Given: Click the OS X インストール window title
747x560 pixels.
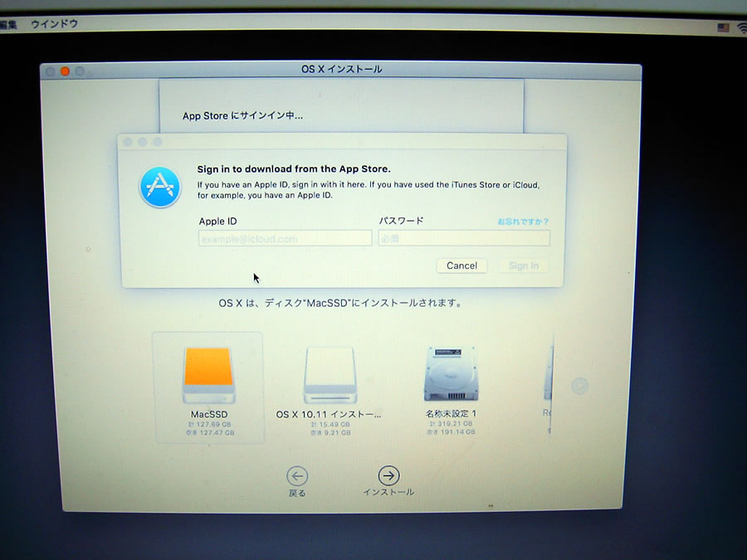Looking at the screenshot, I should point(342,69).
